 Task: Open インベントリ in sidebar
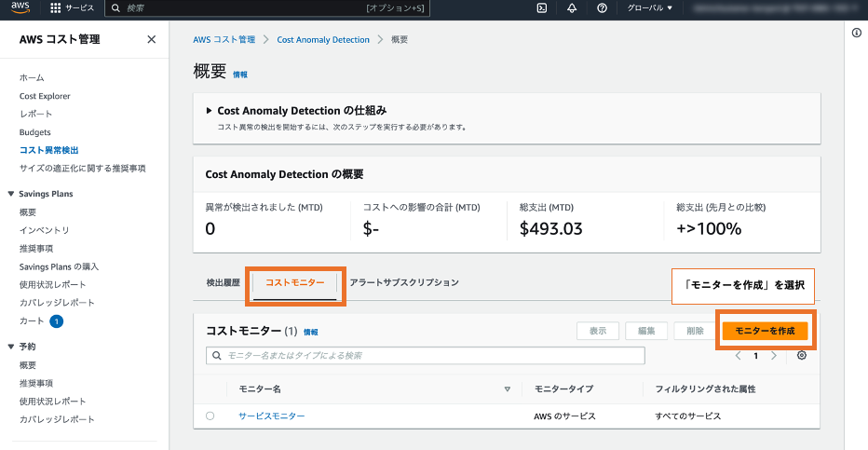click(x=45, y=230)
